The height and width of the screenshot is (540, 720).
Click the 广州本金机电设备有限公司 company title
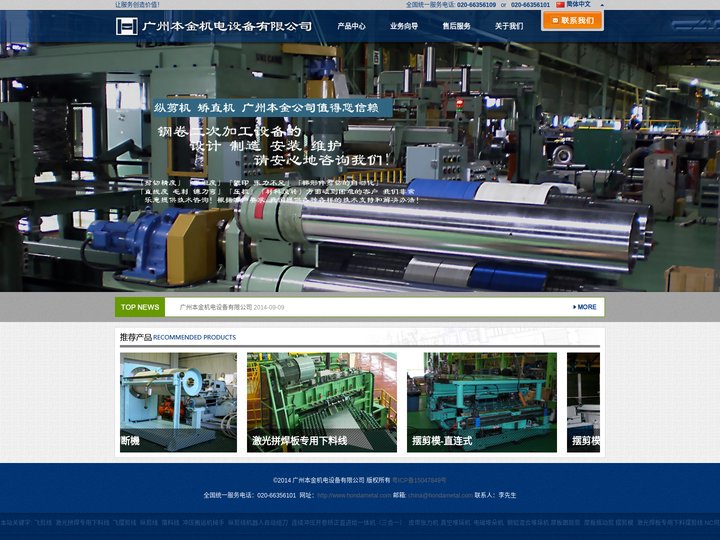(227, 26)
